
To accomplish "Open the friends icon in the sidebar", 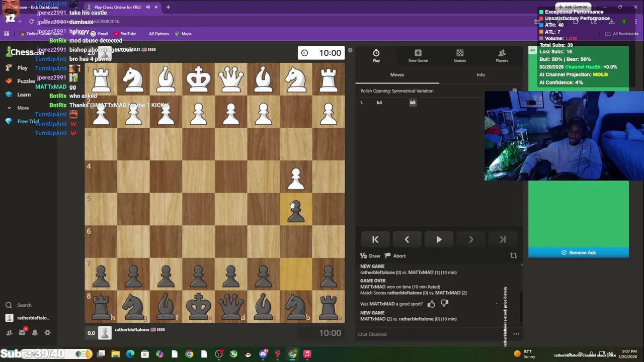I will click(x=9, y=332).
